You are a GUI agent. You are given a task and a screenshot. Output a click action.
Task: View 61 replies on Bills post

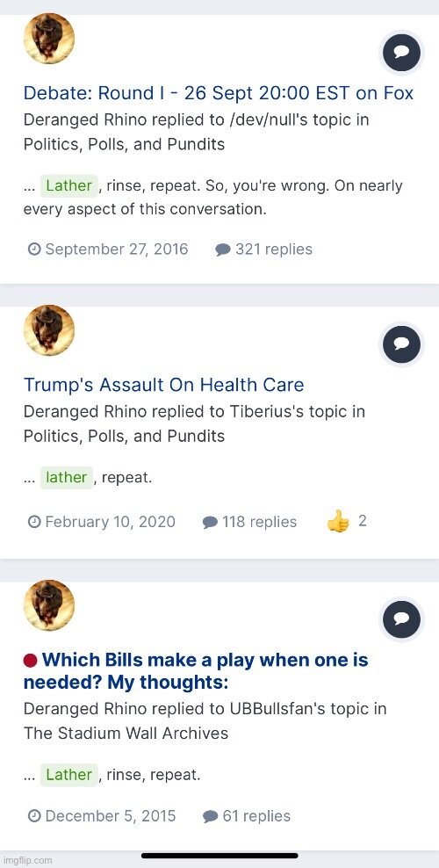pos(247,816)
